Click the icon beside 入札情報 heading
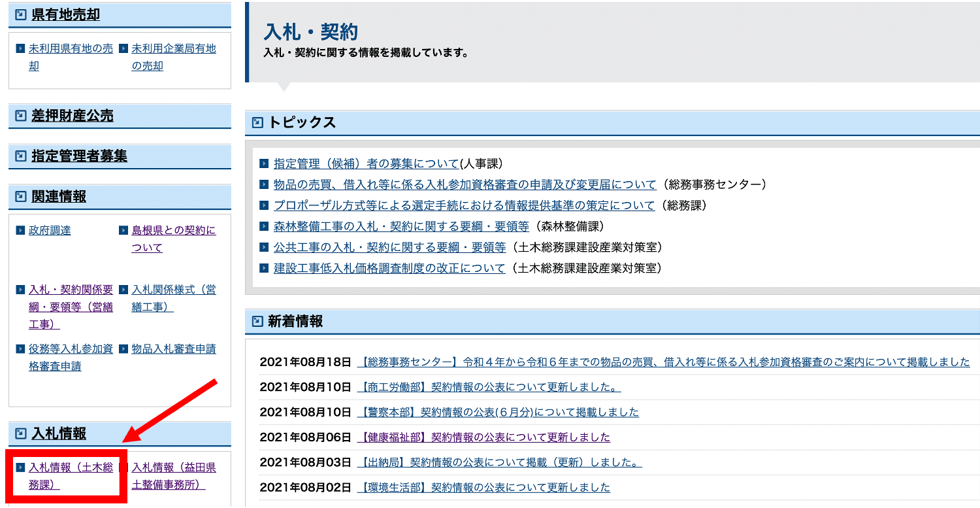Image resolution: width=980 pixels, height=508 pixels. [x=21, y=433]
